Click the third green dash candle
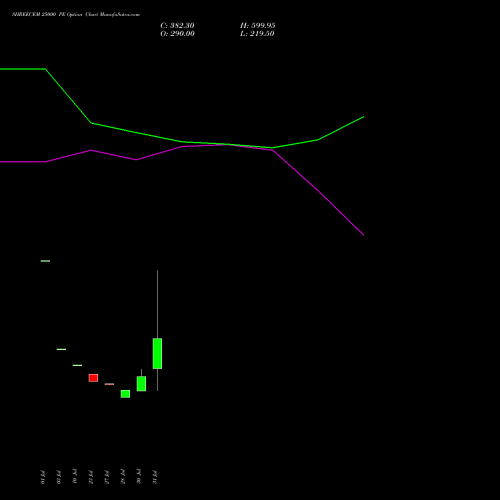 pyautogui.click(x=77, y=365)
